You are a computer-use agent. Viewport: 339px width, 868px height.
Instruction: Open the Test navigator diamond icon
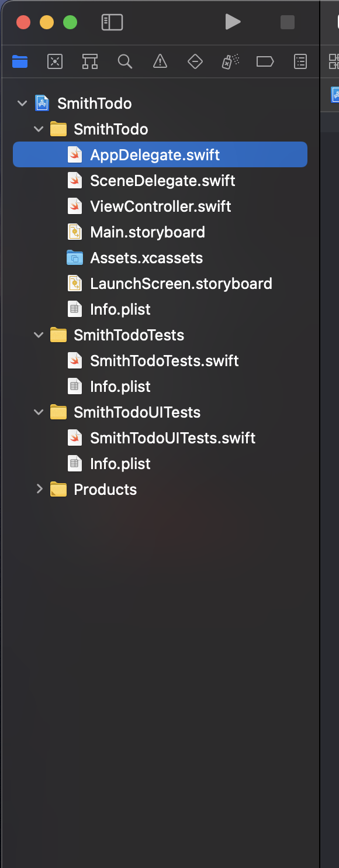point(195,61)
